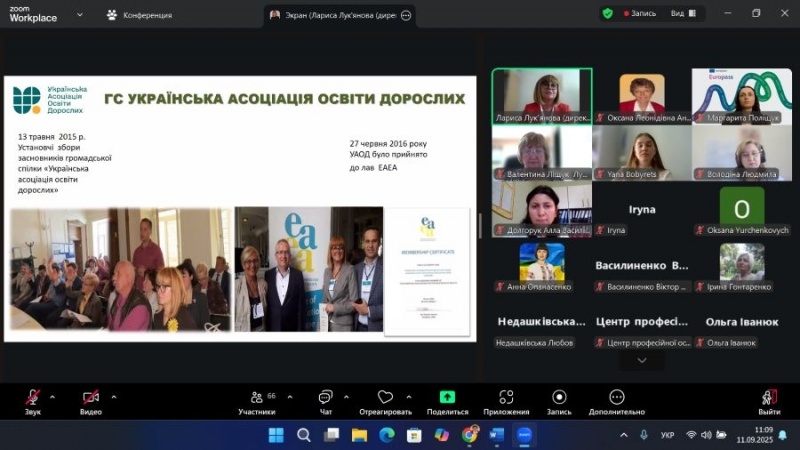This screenshot has width=800, height=450.
Task: Turn on camera with Видео button
Action: (91, 398)
